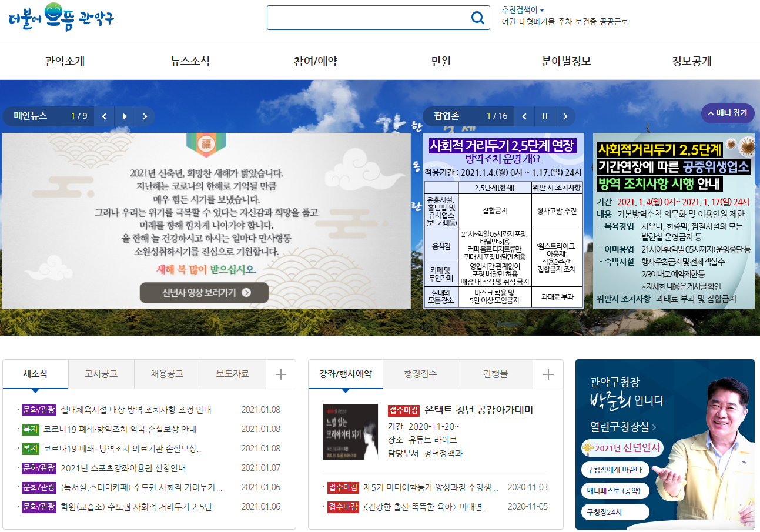Click the mayor 박준희 signature text

point(611,400)
